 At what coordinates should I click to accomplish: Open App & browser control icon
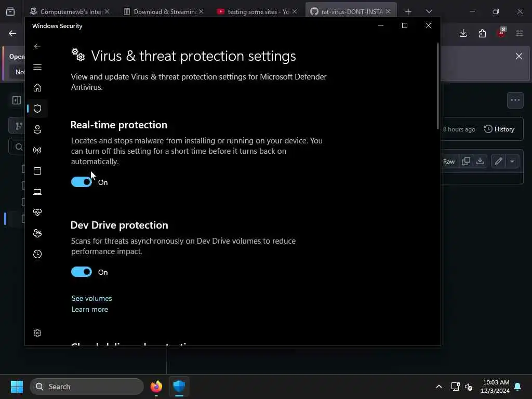click(x=37, y=170)
